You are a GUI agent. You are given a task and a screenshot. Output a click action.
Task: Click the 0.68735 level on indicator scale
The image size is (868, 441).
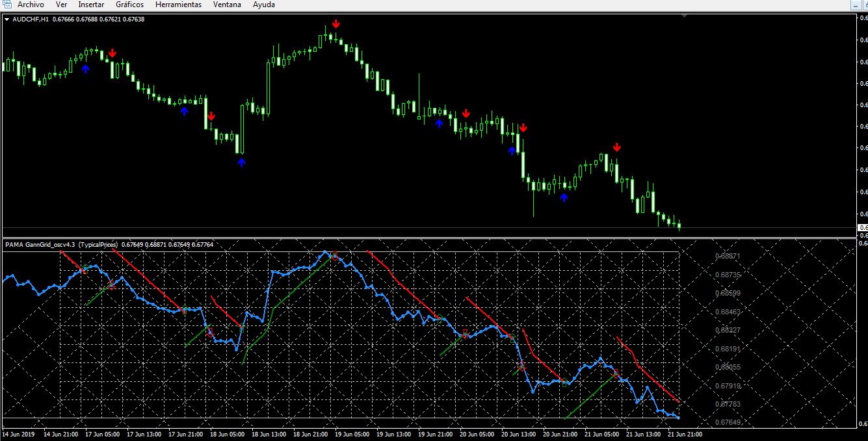(728, 275)
